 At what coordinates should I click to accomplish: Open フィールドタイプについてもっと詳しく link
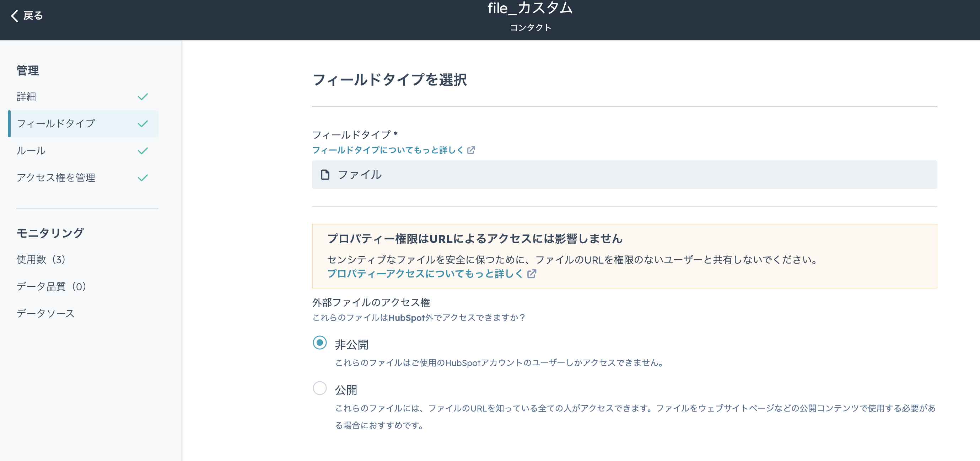pos(388,150)
